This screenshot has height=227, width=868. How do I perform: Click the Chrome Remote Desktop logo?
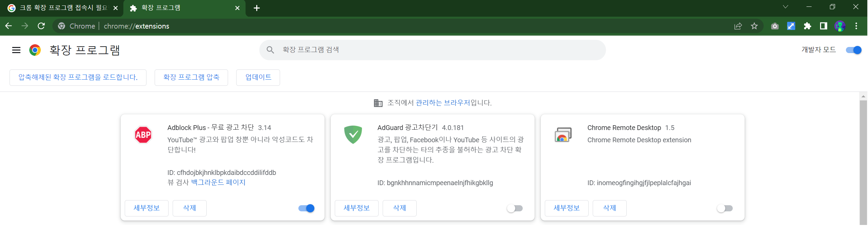563,135
